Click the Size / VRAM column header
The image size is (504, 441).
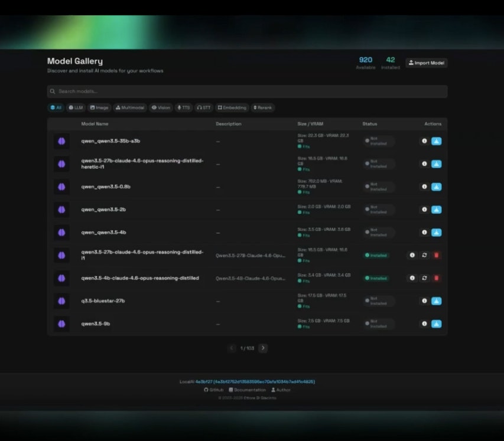(310, 124)
